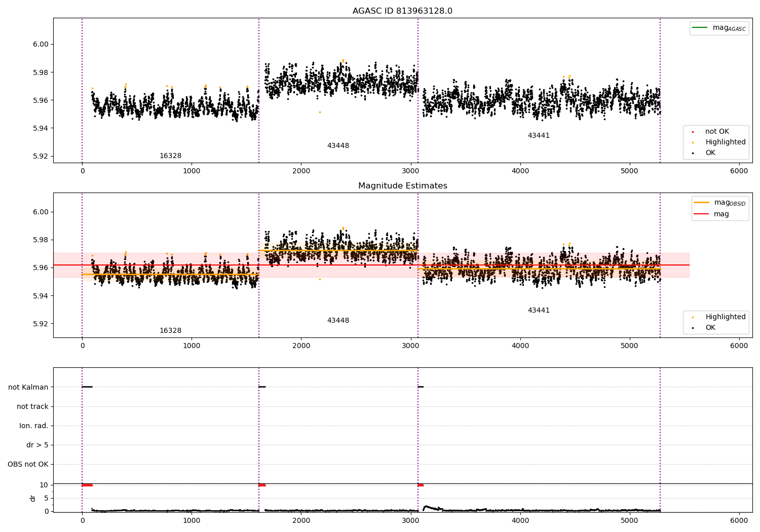Click the 5.94 tick in Magnitude Estimates plot
This screenshot has height=532, width=760.
[x=41, y=296]
